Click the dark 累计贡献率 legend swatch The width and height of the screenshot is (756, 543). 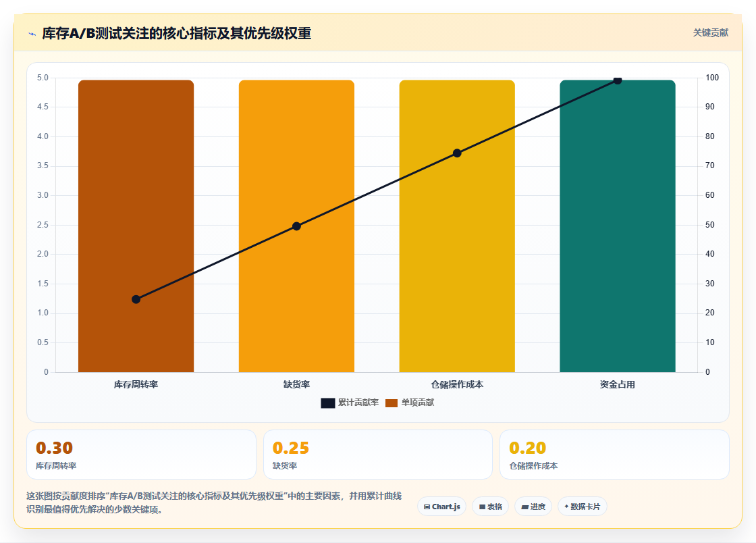coord(328,403)
